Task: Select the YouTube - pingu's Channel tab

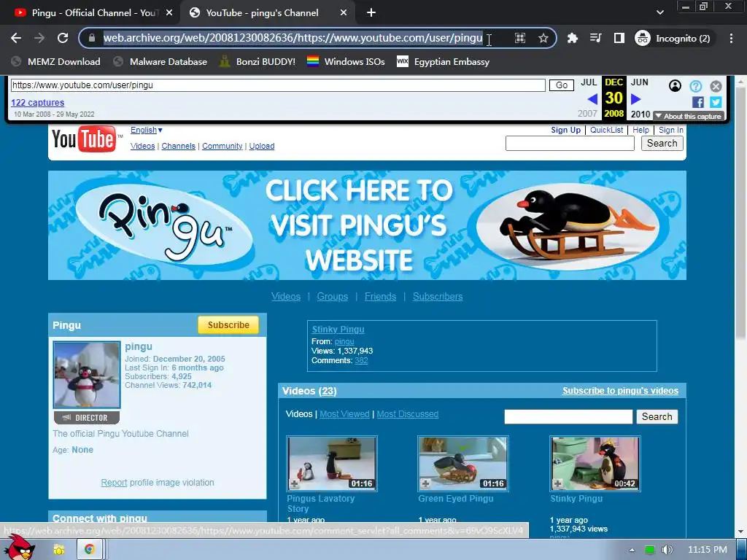Action: (262, 13)
